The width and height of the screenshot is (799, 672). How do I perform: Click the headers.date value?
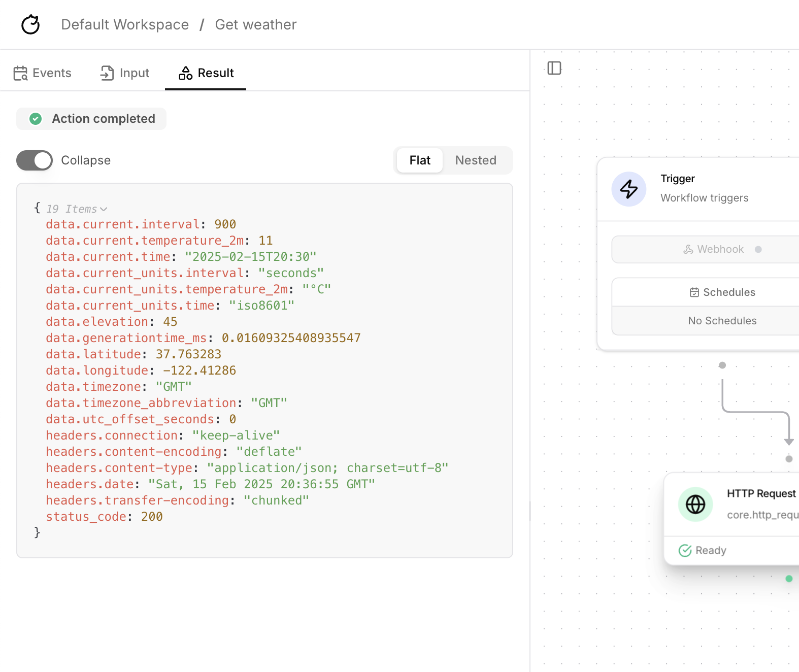coord(261,484)
